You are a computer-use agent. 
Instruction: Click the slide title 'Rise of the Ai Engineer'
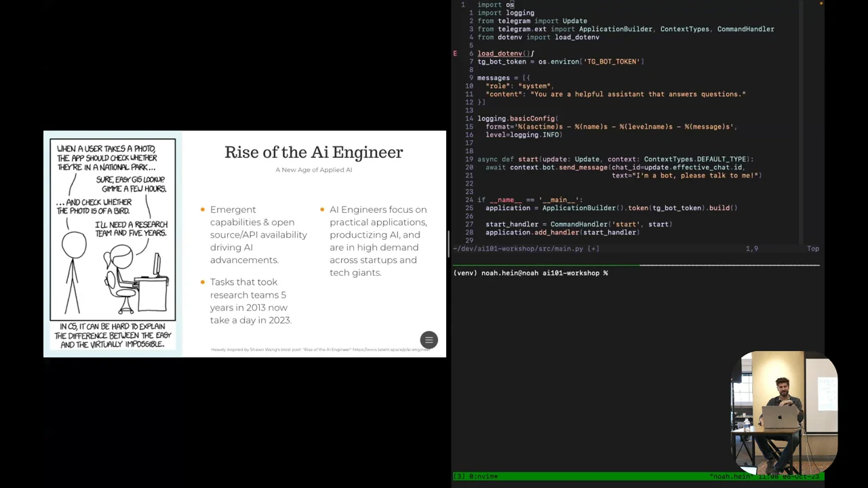[x=313, y=152]
